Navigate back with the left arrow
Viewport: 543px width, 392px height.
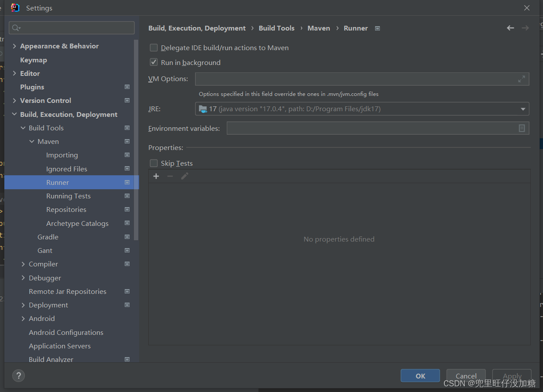tap(510, 28)
